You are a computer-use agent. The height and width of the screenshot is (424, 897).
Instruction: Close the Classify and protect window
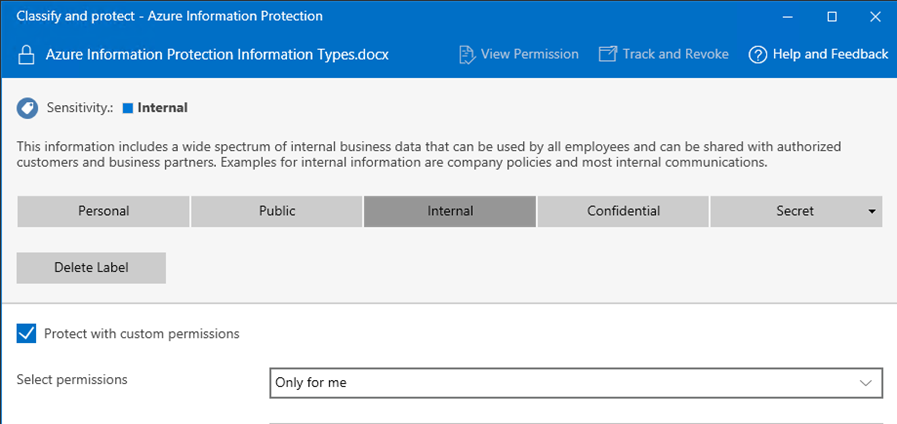pos(875,17)
